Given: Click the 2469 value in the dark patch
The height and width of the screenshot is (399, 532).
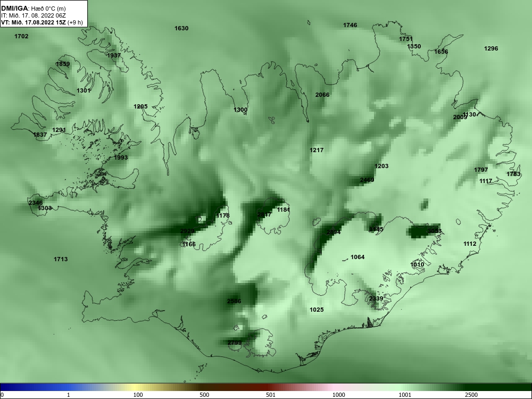Looking at the screenshot, I should 367,180.
